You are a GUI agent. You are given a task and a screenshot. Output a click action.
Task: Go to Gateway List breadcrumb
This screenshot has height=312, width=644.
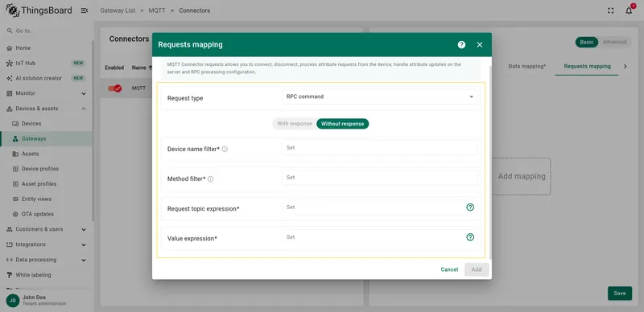pos(118,10)
